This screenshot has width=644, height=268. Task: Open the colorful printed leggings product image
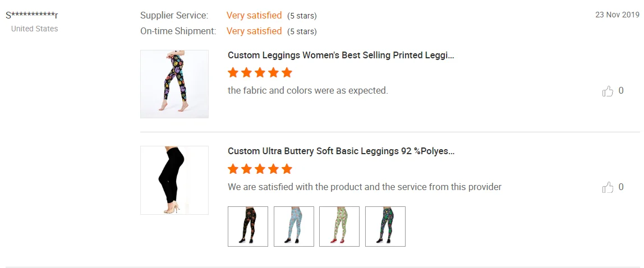tap(174, 84)
